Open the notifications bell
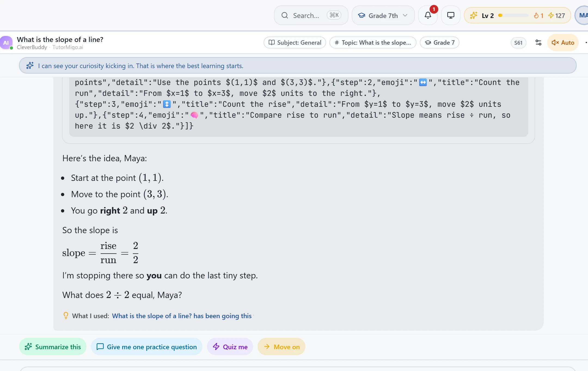The image size is (588, 371). click(x=428, y=16)
